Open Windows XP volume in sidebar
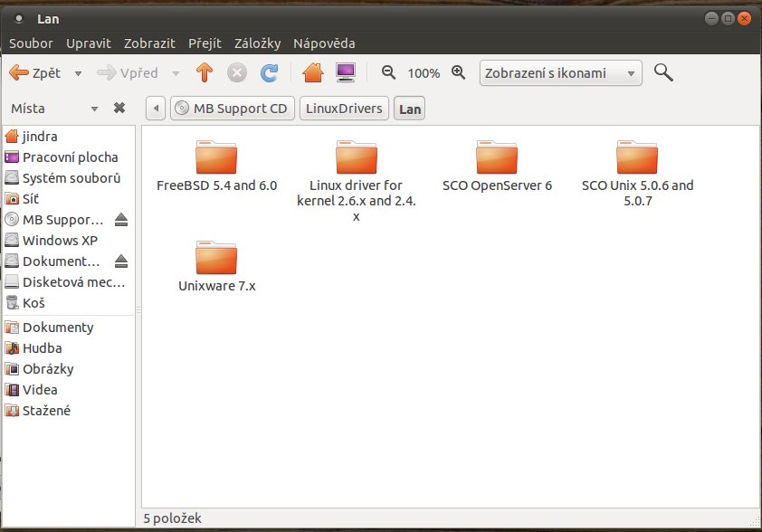762x532 pixels. tap(69, 241)
